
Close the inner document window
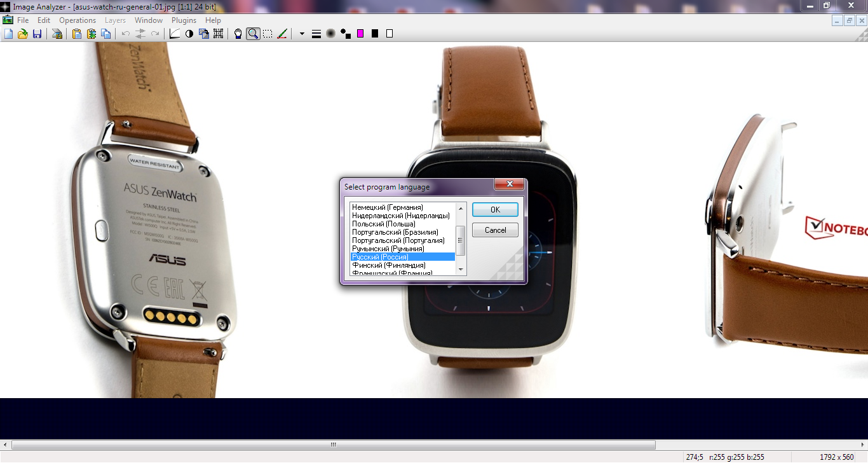click(860, 20)
